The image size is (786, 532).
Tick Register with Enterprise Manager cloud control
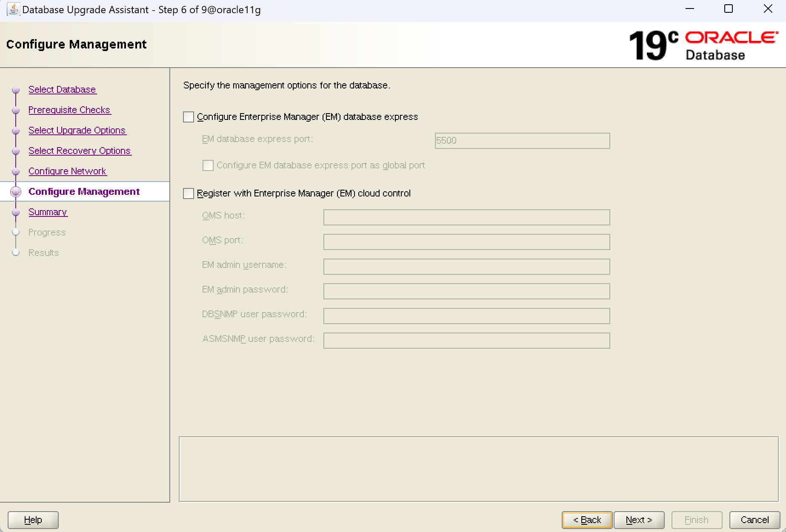[189, 193]
